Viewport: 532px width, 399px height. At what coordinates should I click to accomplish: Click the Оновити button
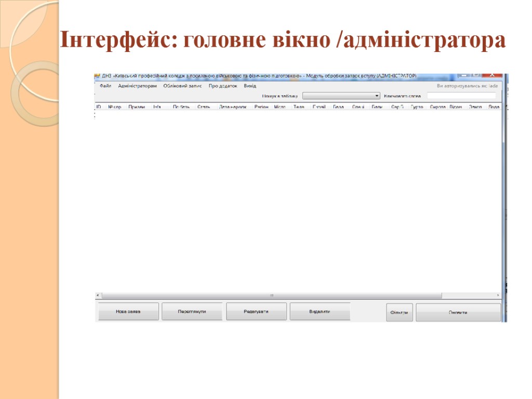[x=458, y=312]
